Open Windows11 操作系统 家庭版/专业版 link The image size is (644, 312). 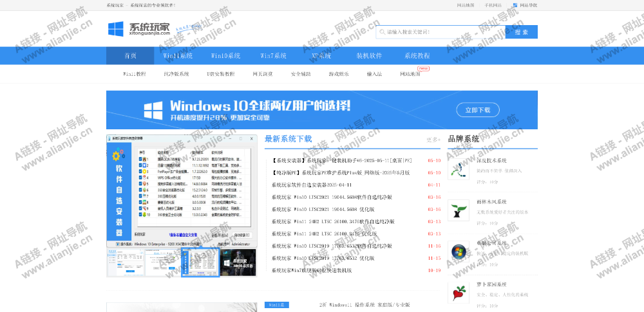tap(365, 305)
